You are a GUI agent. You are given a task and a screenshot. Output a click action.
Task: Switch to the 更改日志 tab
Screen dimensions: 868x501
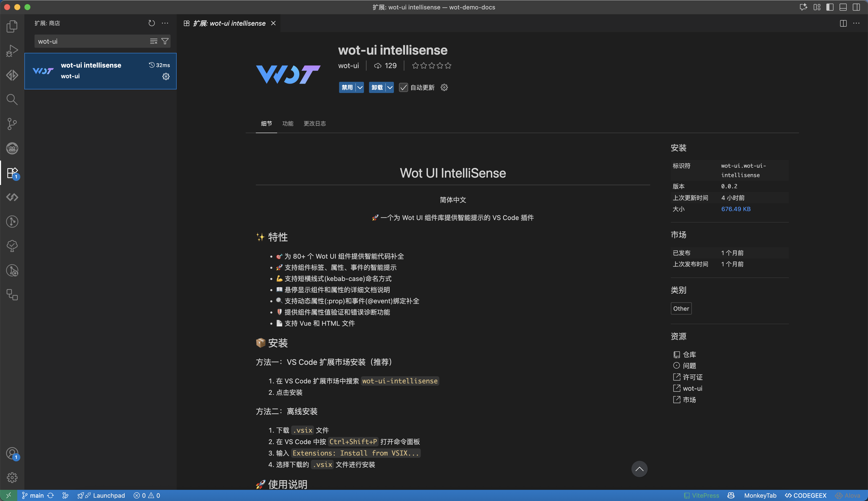pos(314,123)
